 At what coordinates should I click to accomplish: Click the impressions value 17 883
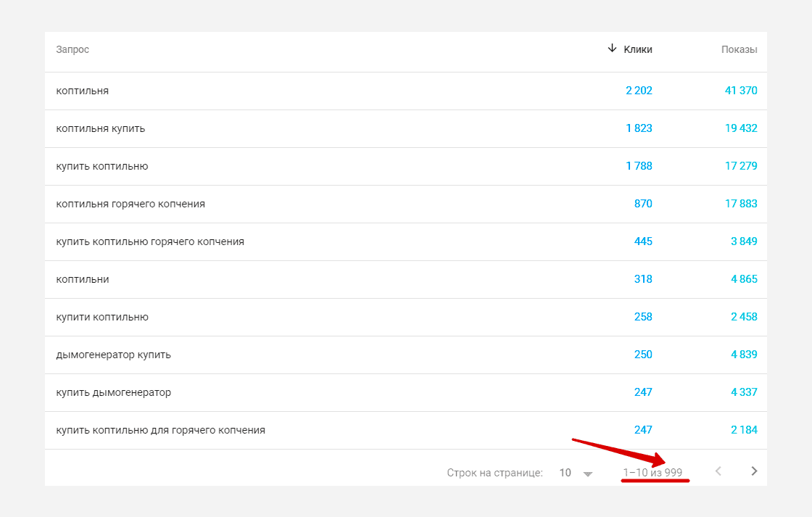(741, 204)
